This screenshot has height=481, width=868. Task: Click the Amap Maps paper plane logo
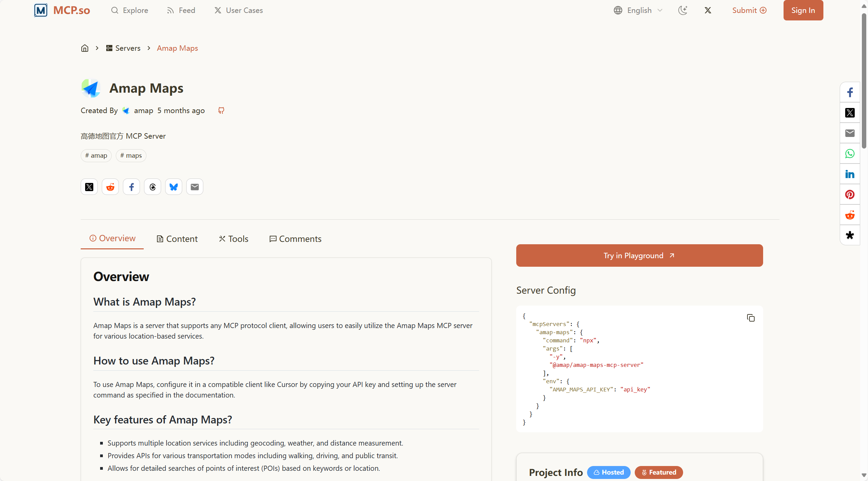pyautogui.click(x=91, y=88)
